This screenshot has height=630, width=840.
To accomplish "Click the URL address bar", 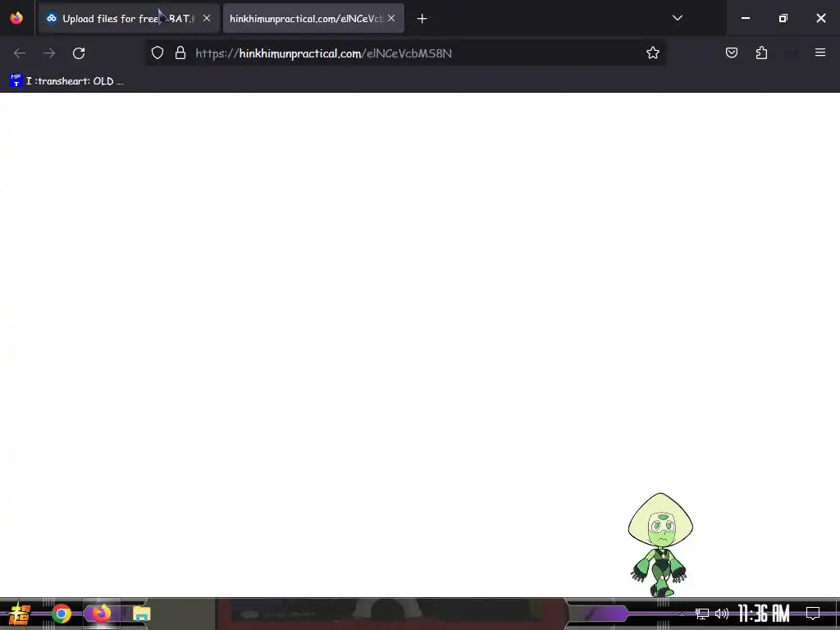I will (407, 53).
